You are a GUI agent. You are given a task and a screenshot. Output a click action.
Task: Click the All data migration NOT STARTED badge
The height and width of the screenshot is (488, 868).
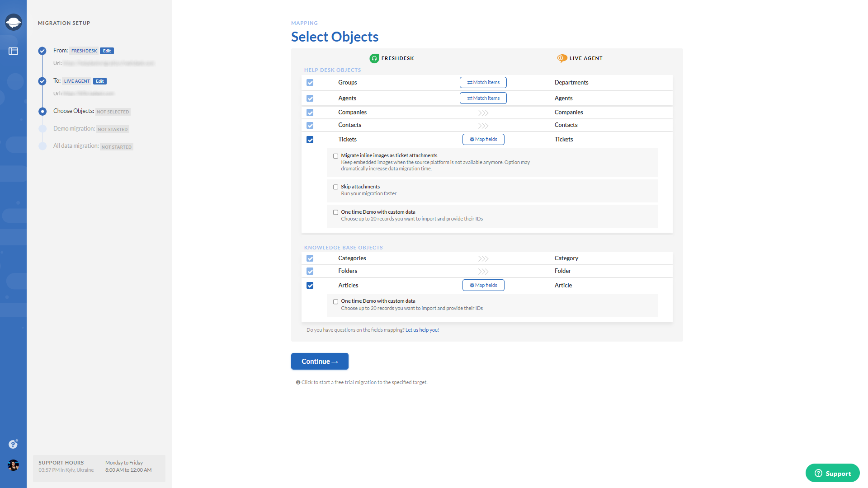(117, 147)
